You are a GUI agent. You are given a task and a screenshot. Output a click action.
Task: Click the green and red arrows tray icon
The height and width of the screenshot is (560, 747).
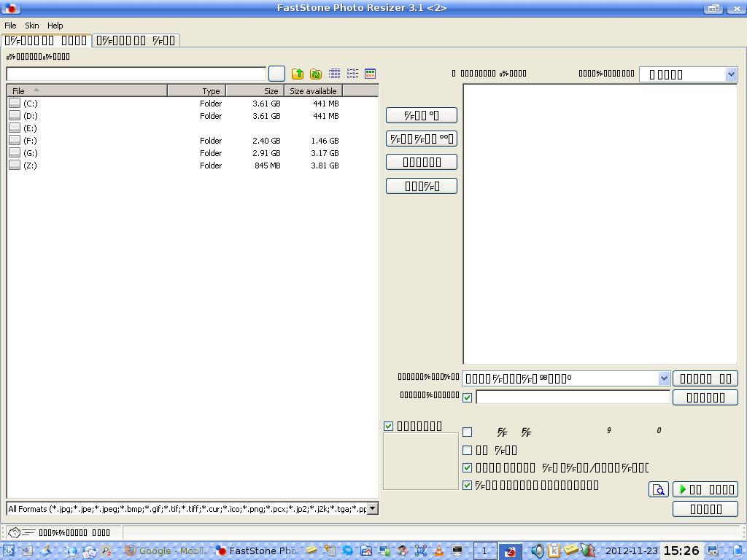[x=588, y=551]
